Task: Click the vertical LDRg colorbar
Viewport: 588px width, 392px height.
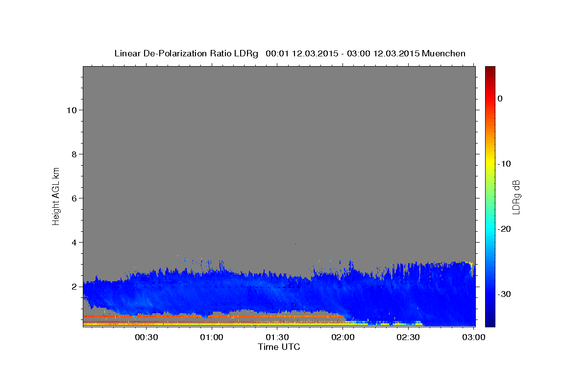Action: pyautogui.click(x=490, y=196)
